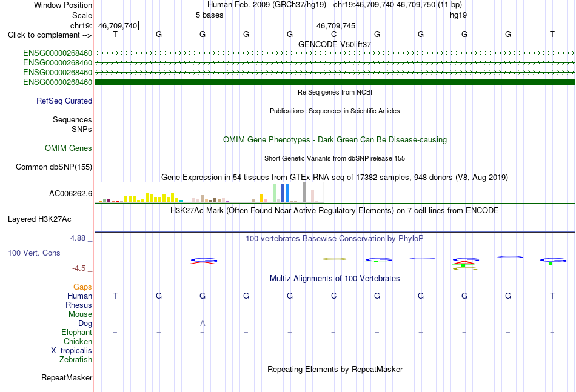Click the hg19 label beside the scale bar
The width and height of the screenshot is (576, 392).
[x=458, y=15]
